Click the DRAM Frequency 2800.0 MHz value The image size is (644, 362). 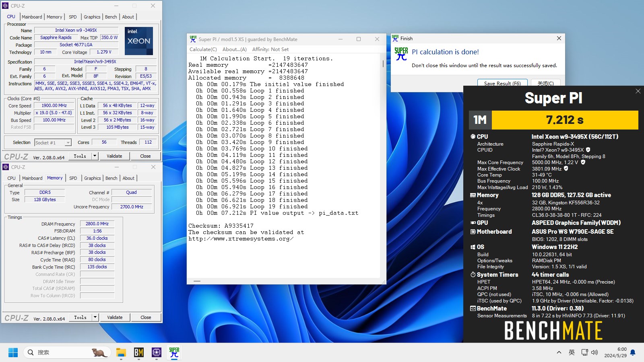coord(97,224)
